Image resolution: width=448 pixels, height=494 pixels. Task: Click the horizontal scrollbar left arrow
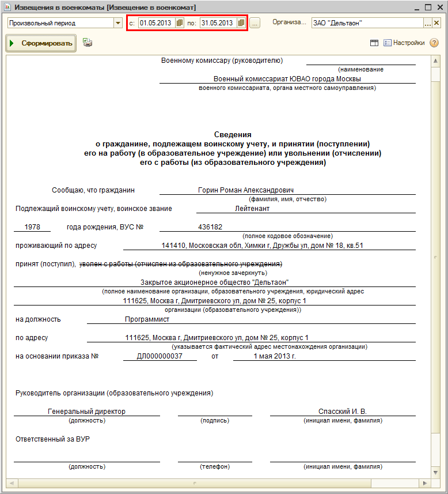coord(12,483)
